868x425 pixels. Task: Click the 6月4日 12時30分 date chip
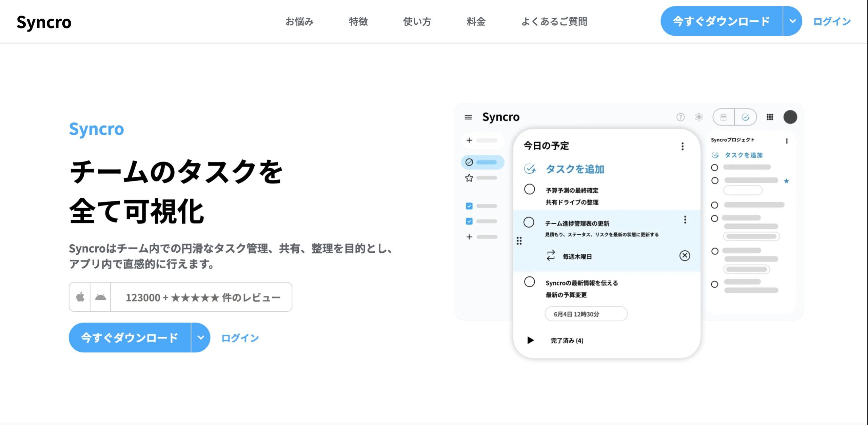pyautogui.click(x=586, y=314)
